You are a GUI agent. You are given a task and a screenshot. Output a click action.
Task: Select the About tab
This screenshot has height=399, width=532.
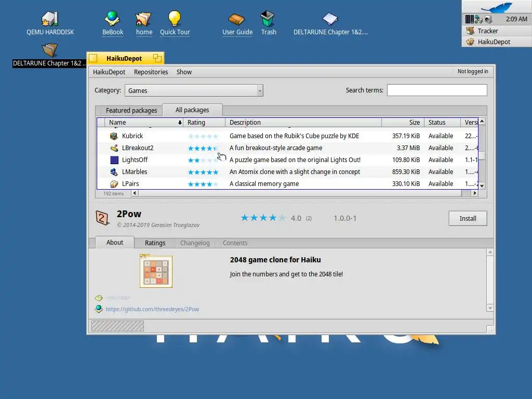(115, 242)
